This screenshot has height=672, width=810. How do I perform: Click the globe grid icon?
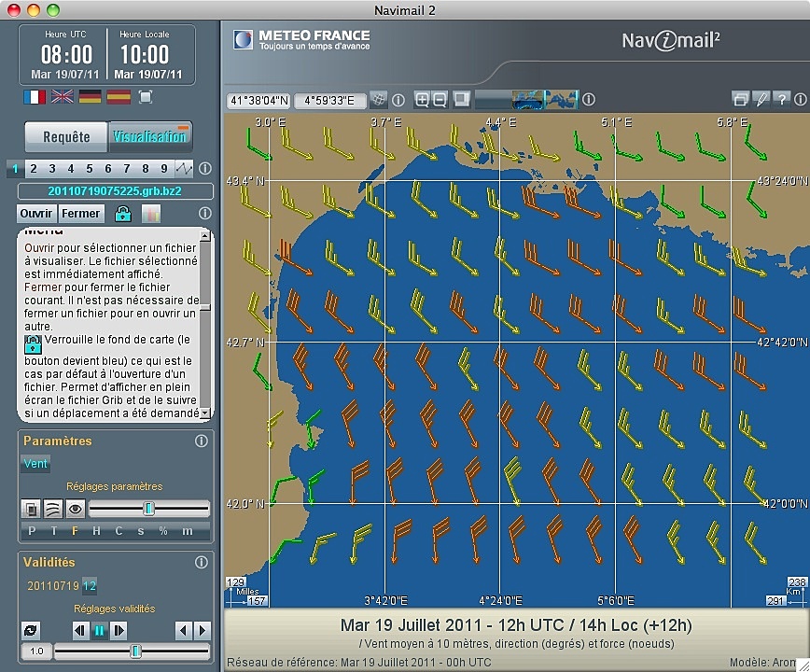point(379,100)
